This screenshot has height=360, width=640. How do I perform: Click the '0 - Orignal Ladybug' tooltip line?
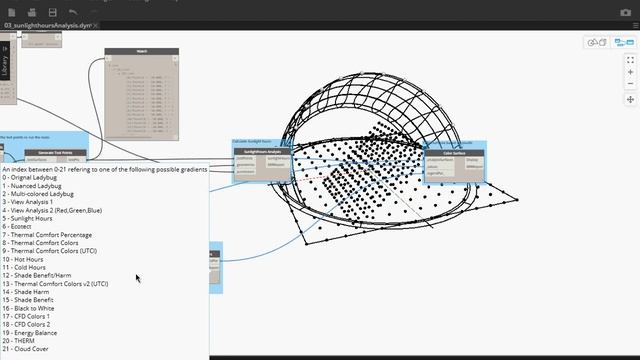pos(29,178)
